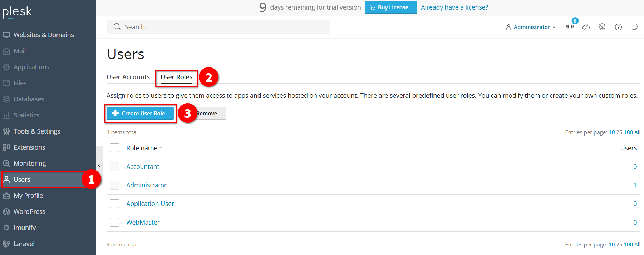This screenshot has height=255, width=644.
Task: Click the globe-like icon in header
Action: tap(602, 27)
